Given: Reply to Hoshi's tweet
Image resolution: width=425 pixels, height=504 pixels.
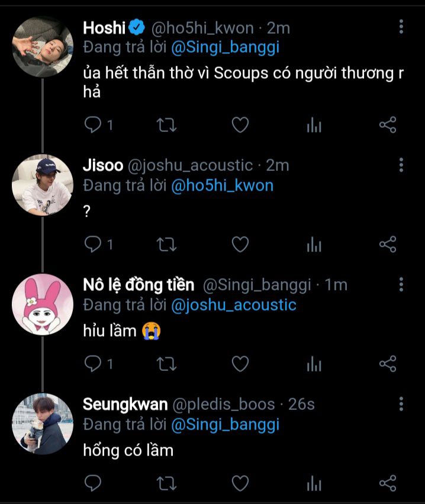Looking at the screenshot, I should (x=93, y=125).
